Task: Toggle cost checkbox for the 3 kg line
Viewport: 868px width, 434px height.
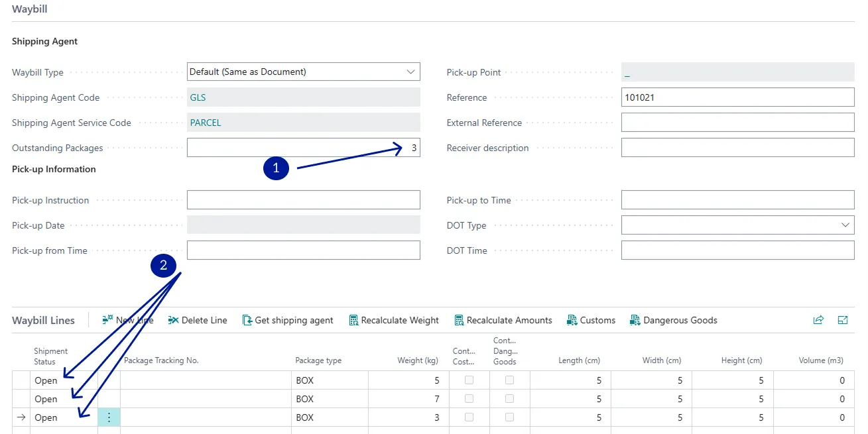Action: [x=469, y=417]
